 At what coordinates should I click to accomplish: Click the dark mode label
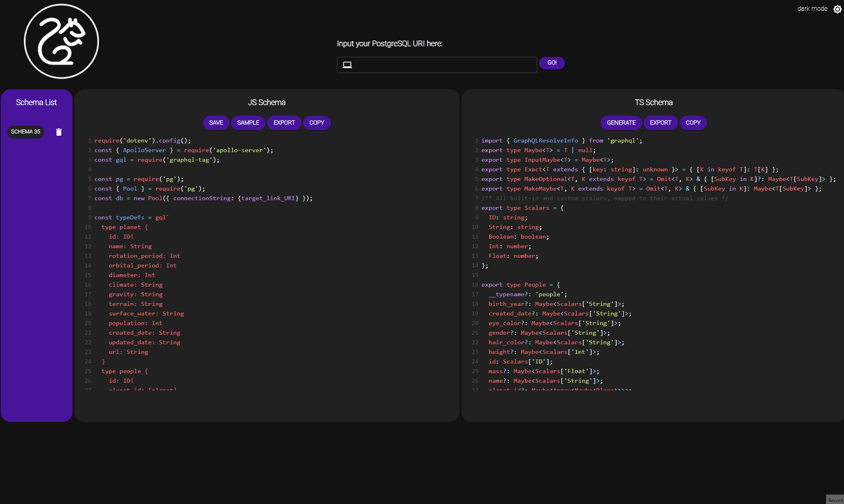pyautogui.click(x=812, y=9)
